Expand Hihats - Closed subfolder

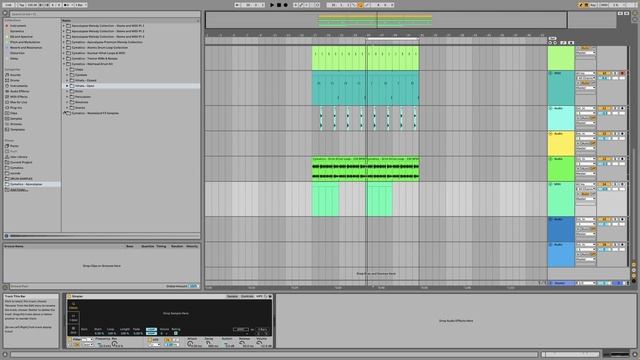pos(67,80)
